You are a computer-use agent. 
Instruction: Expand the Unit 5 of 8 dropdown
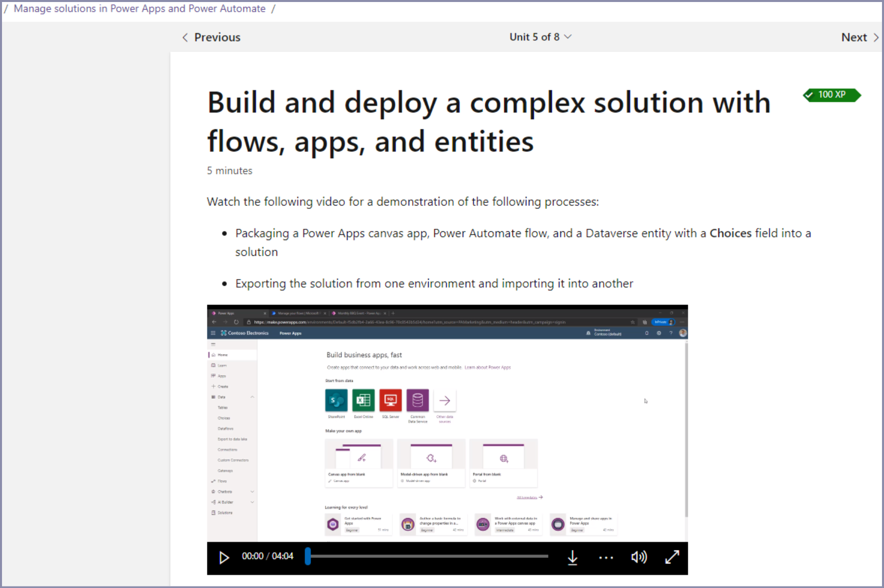point(540,37)
